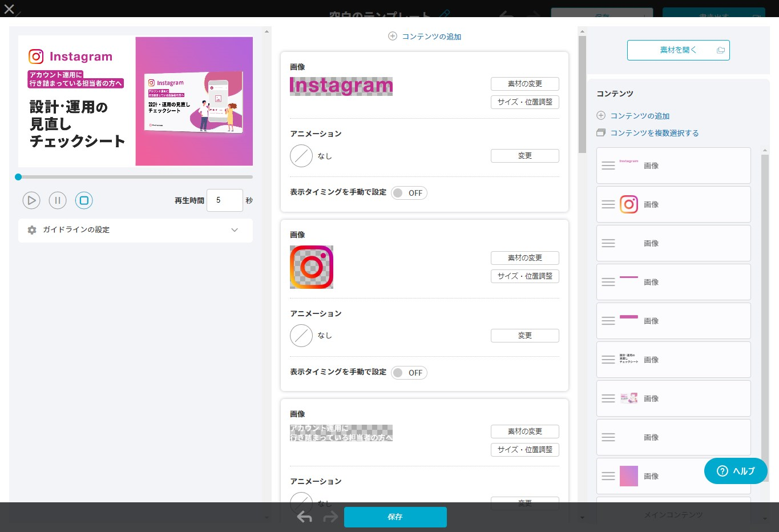This screenshot has width=779, height=532.
Task: Save with the 保存 button
Action: click(x=395, y=517)
